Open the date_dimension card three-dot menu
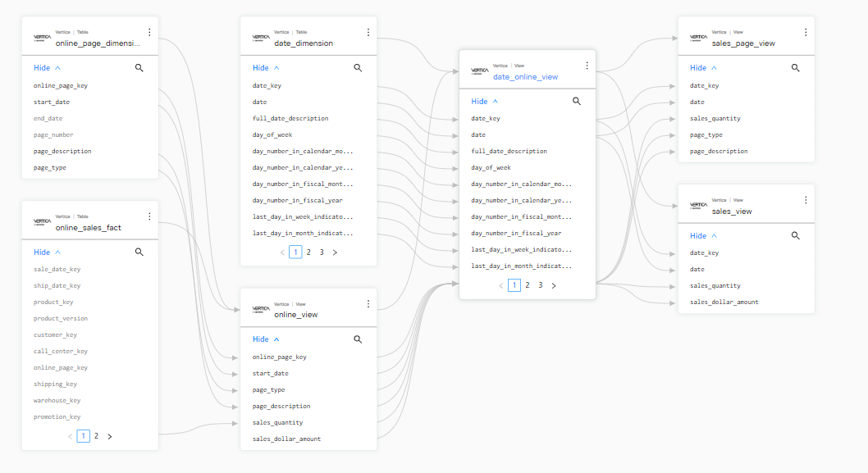The height and width of the screenshot is (473, 868). 368,32
